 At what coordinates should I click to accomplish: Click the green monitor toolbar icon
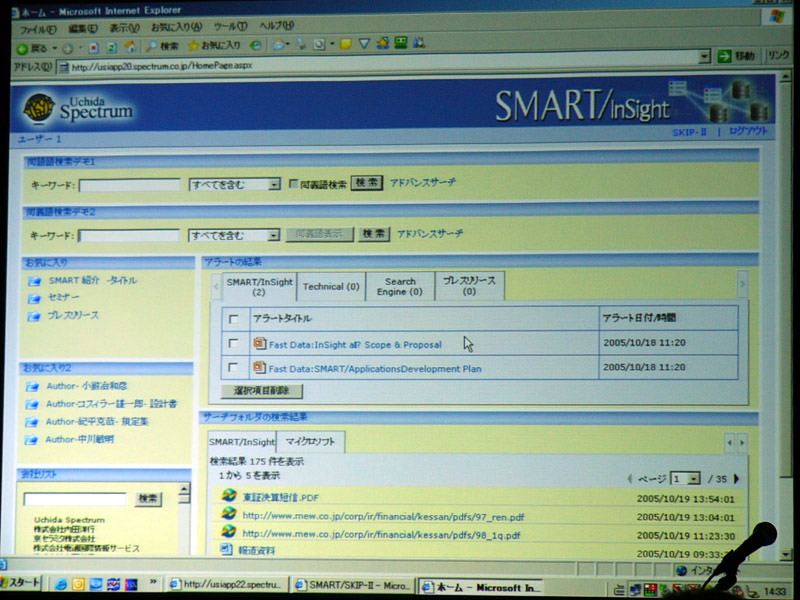pos(401,43)
